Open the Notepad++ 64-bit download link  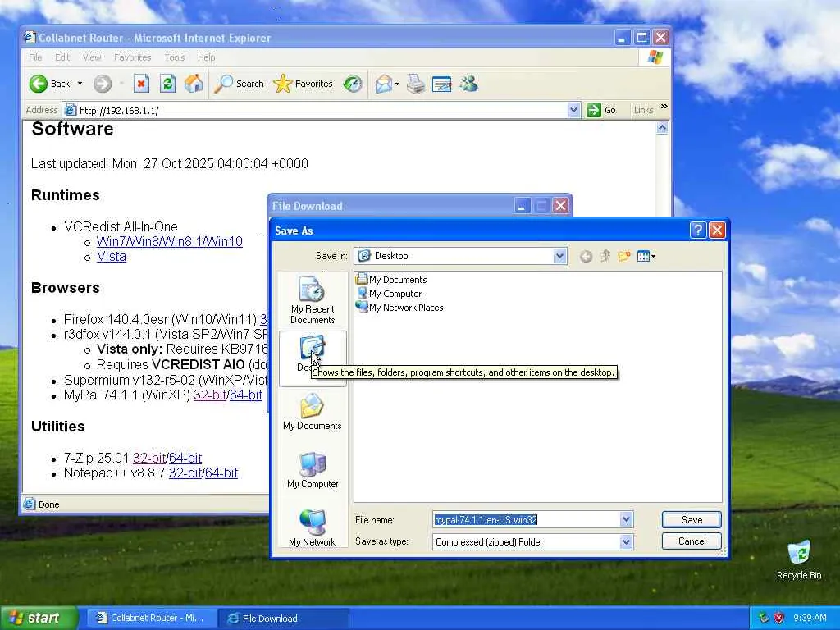point(221,473)
